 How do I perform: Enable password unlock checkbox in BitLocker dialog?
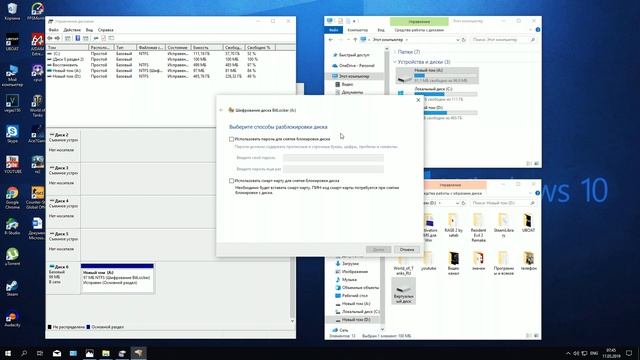[231, 139]
